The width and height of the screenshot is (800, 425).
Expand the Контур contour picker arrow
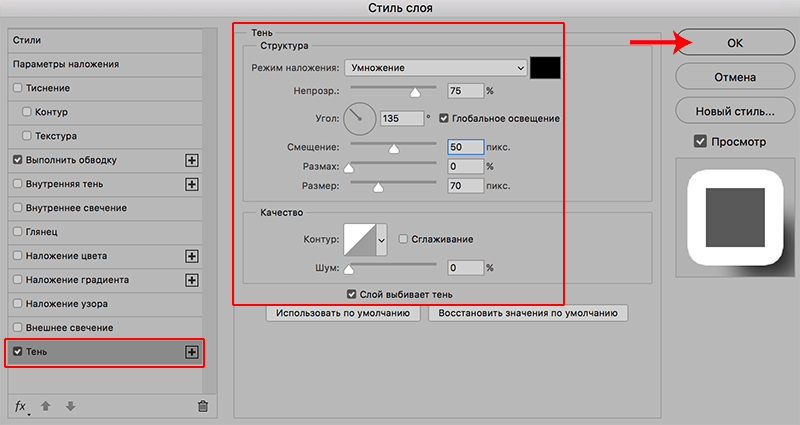click(381, 240)
